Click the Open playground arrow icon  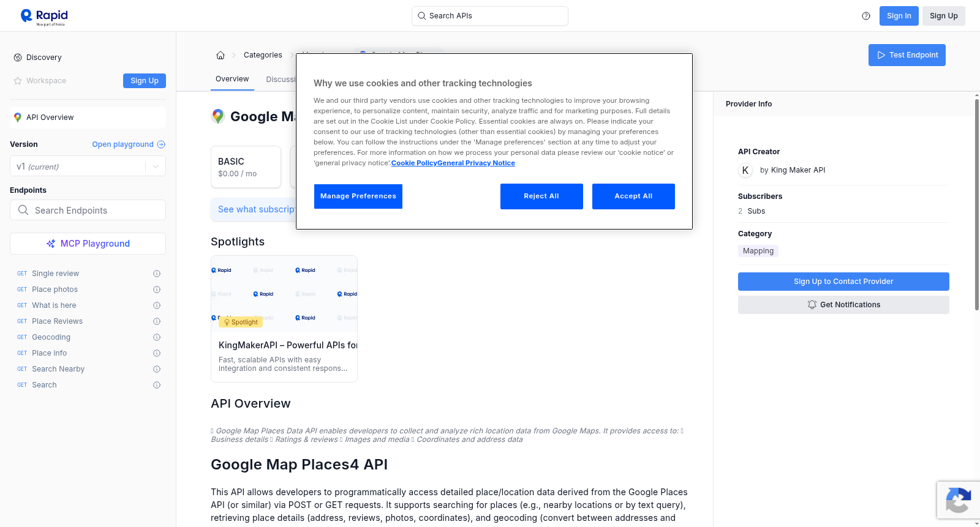161,144
